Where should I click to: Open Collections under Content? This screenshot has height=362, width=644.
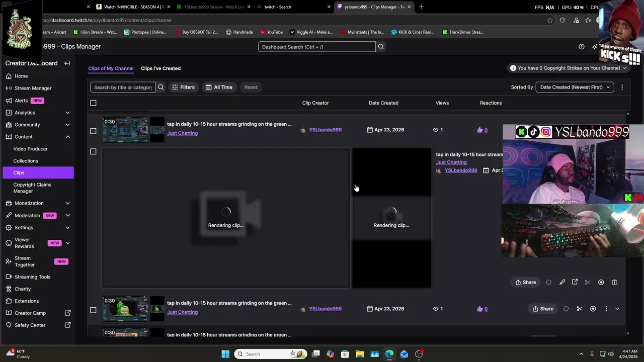(x=26, y=161)
